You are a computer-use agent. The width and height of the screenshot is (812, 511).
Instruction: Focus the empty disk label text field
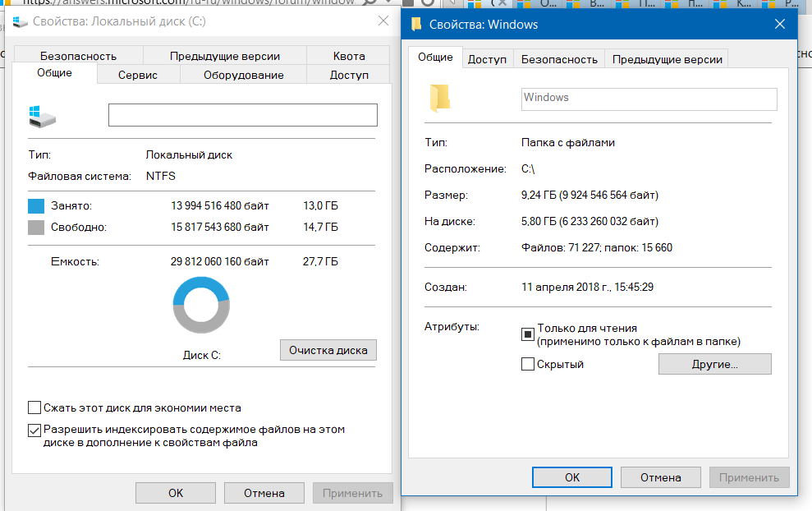point(243,115)
